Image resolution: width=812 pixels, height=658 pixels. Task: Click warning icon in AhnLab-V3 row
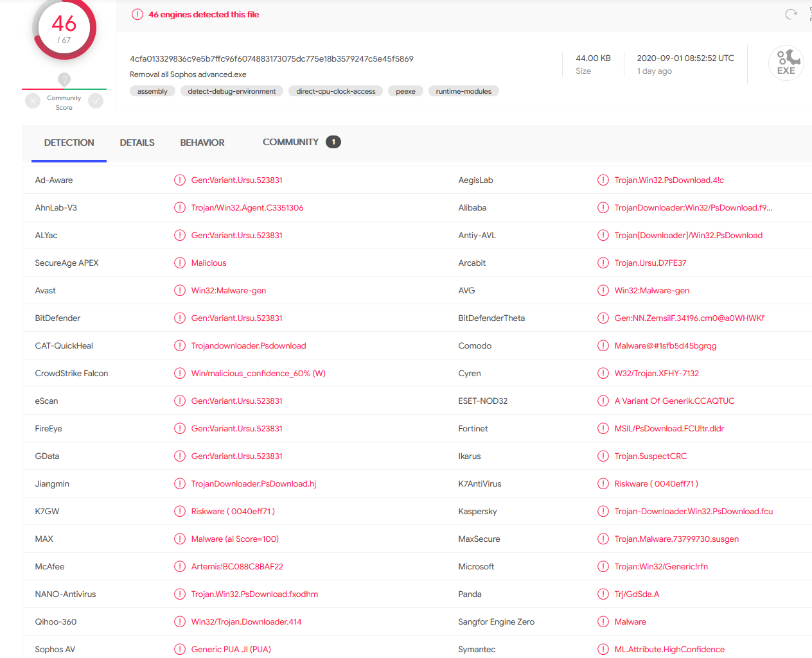180,207
